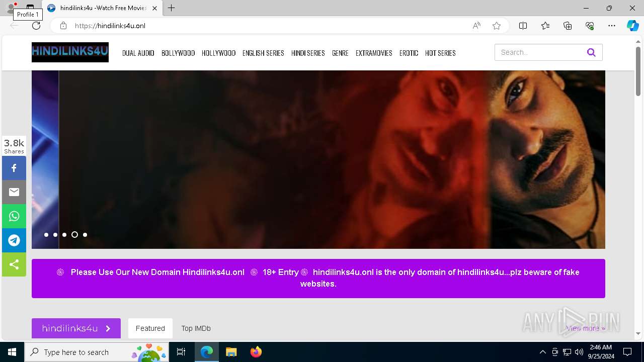The image size is (644, 362).
Task: Select the first slider dot
Action: click(x=46, y=235)
